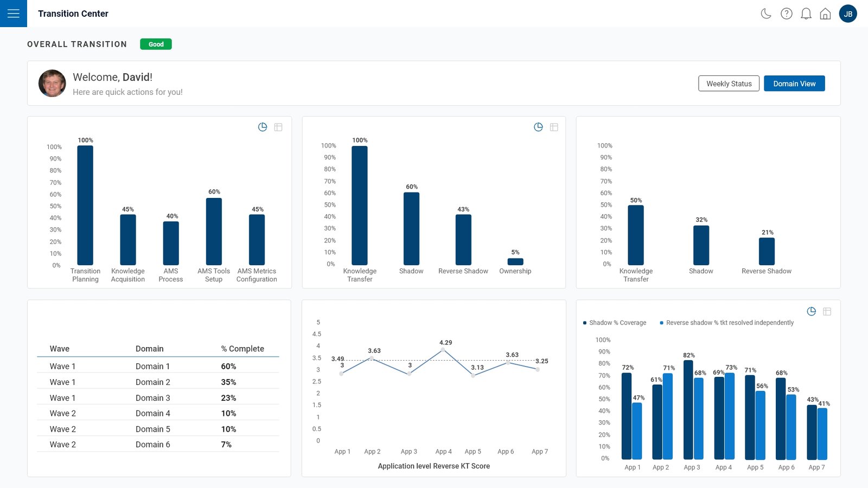Open notifications bell icon
The width and height of the screenshot is (868, 488).
pyautogui.click(x=806, y=14)
